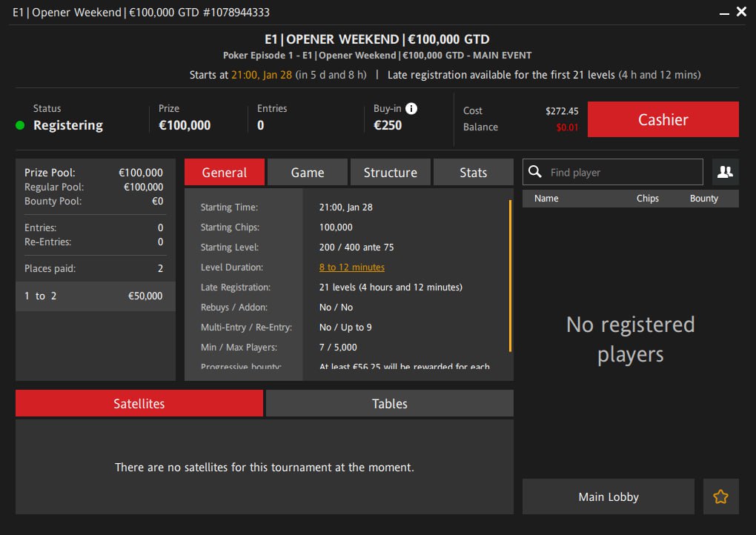The image size is (756, 535).
Task: Click the MAIN EVENT subtitle line
Action: [377, 56]
